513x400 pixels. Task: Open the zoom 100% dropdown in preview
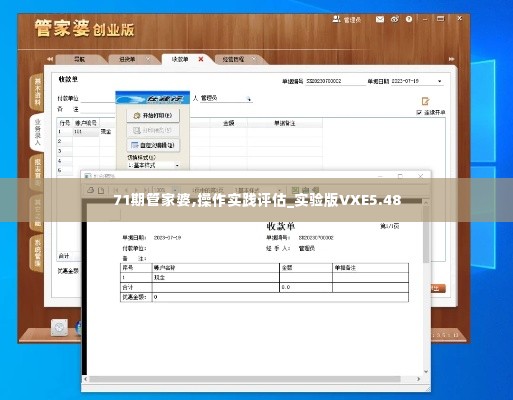(175, 190)
